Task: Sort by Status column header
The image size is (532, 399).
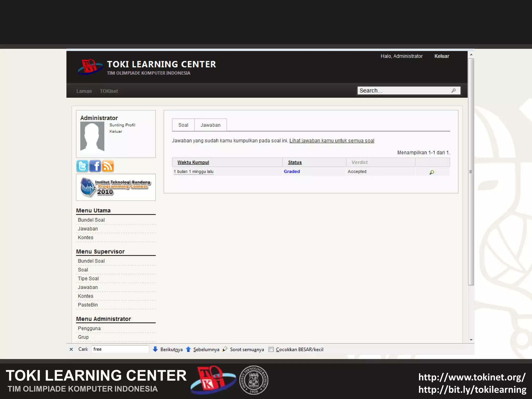Action: 295,162
